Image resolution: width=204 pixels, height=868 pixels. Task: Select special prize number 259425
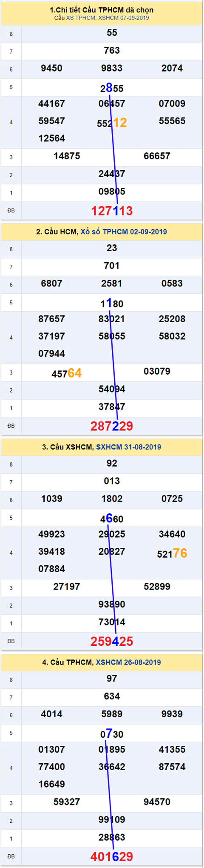(x=112, y=641)
